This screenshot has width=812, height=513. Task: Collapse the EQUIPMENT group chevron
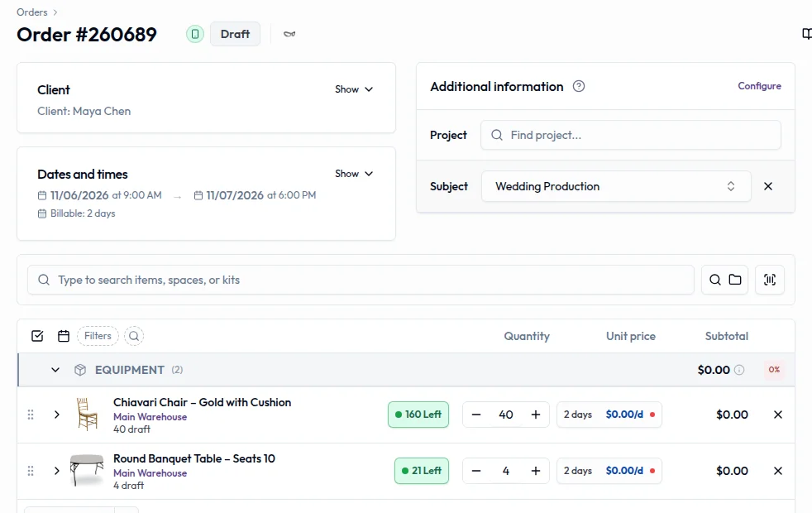point(55,370)
